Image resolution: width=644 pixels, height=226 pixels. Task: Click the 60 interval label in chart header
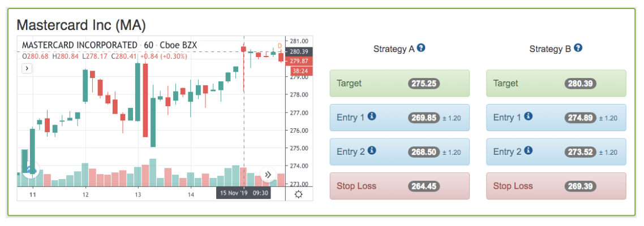tap(148, 45)
